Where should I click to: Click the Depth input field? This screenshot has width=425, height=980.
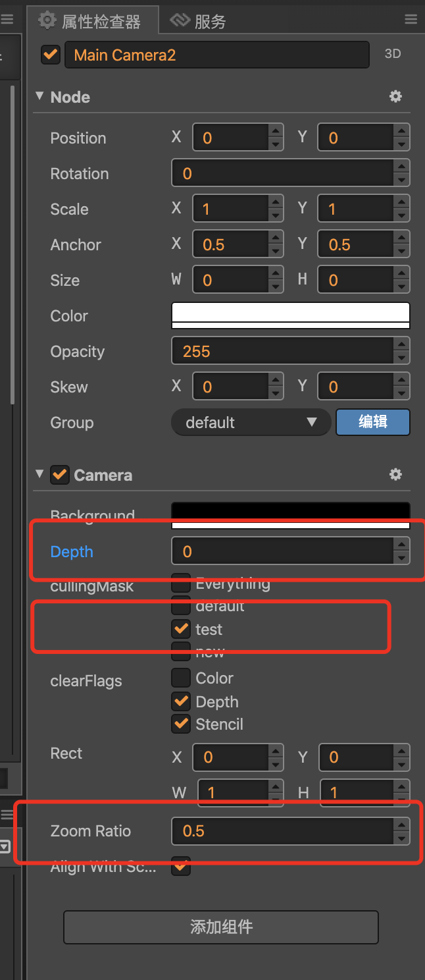point(283,551)
